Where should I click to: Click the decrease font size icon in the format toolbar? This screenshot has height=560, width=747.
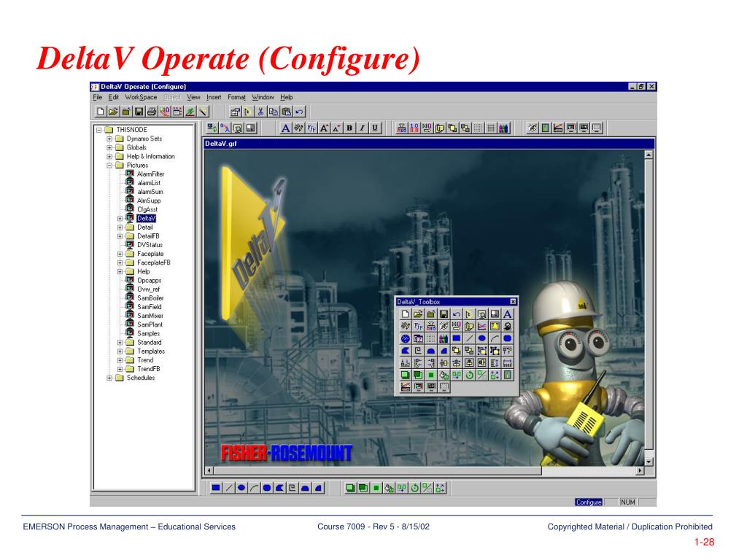336,128
